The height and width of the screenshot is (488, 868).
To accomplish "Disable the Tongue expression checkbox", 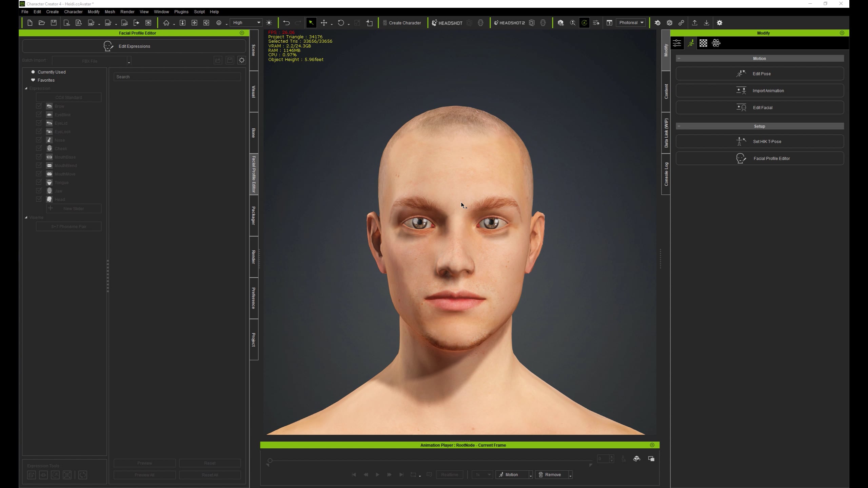I will [x=39, y=182].
